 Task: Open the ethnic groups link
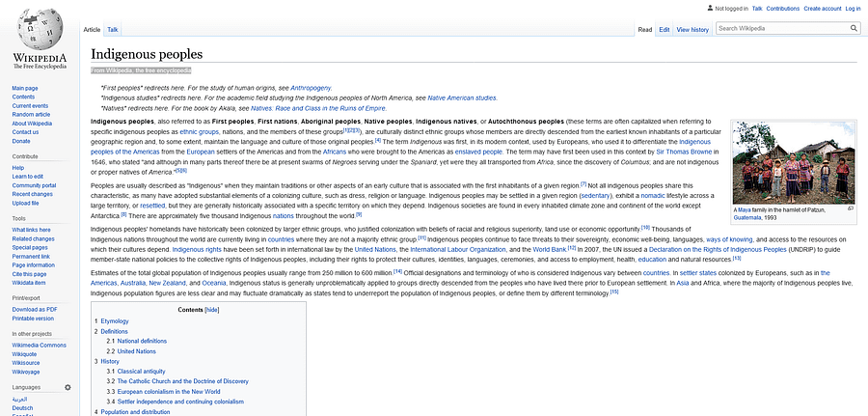pyautogui.click(x=200, y=132)
